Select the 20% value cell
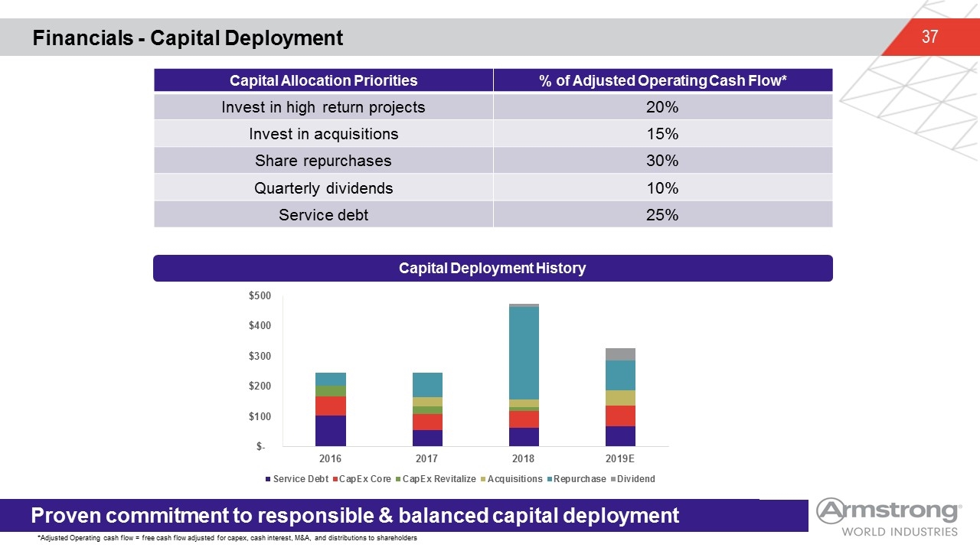This screenshot has width=980, height=551. 662,107
